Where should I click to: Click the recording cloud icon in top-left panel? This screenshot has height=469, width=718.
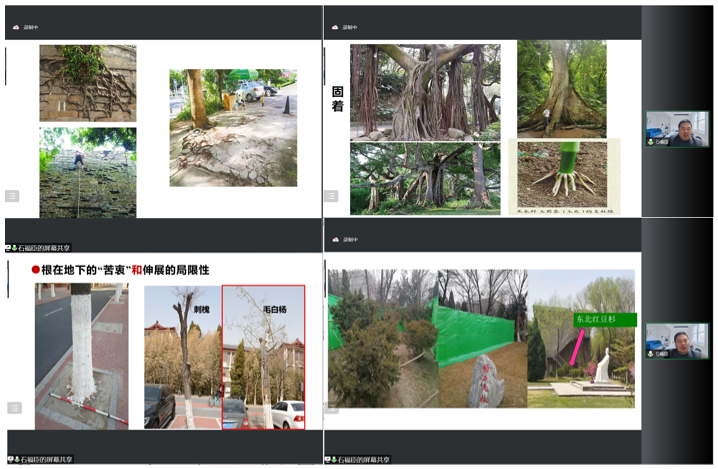point(15,28)
